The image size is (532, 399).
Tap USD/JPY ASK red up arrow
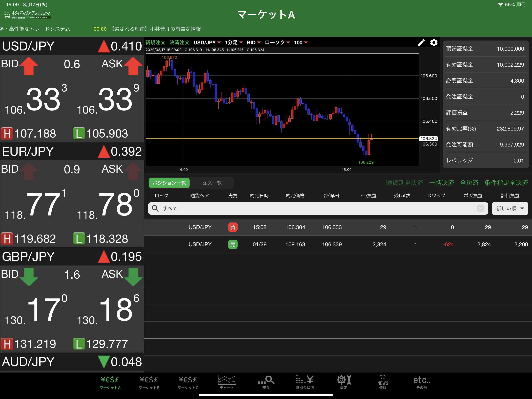click(x=133, y=66)
